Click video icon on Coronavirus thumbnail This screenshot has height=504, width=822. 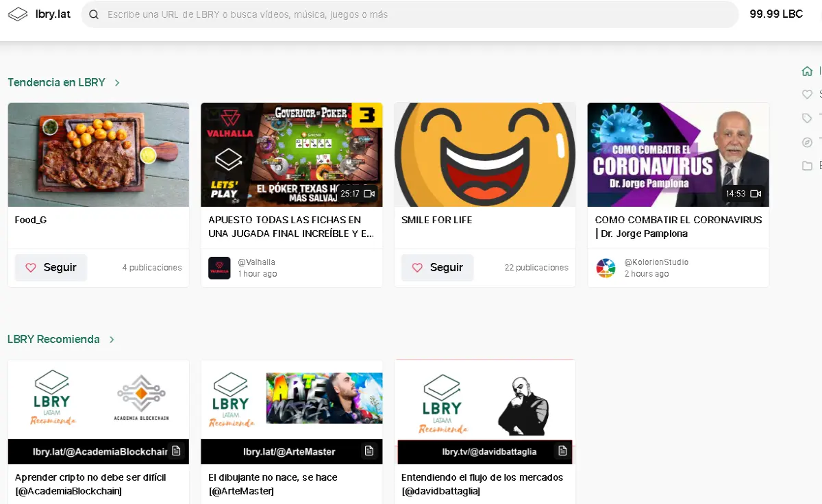[x=756, y=194]
